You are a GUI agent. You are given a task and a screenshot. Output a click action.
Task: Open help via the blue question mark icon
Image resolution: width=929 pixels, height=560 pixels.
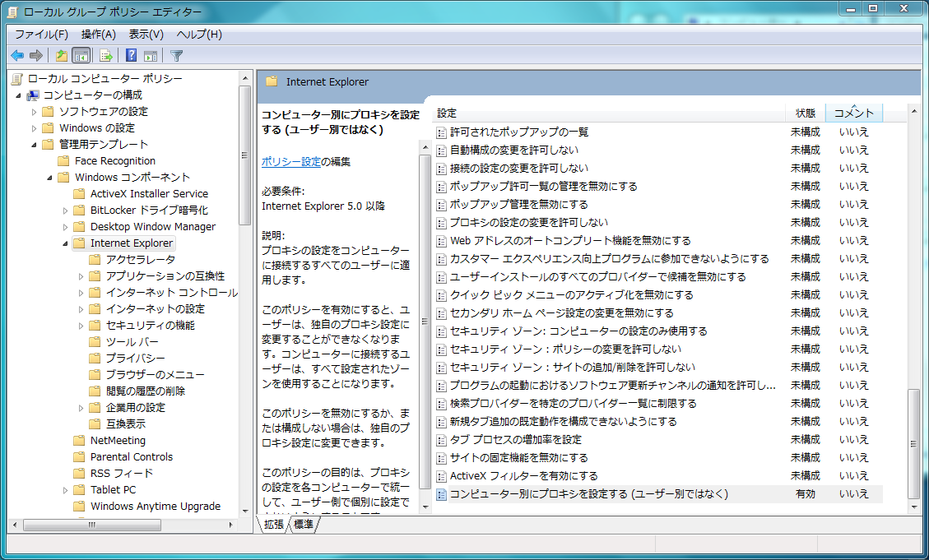(x=130, y=55)
